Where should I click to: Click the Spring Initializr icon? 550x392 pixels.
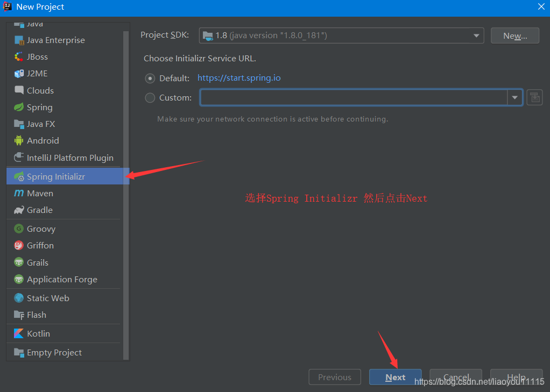(19, 176)
